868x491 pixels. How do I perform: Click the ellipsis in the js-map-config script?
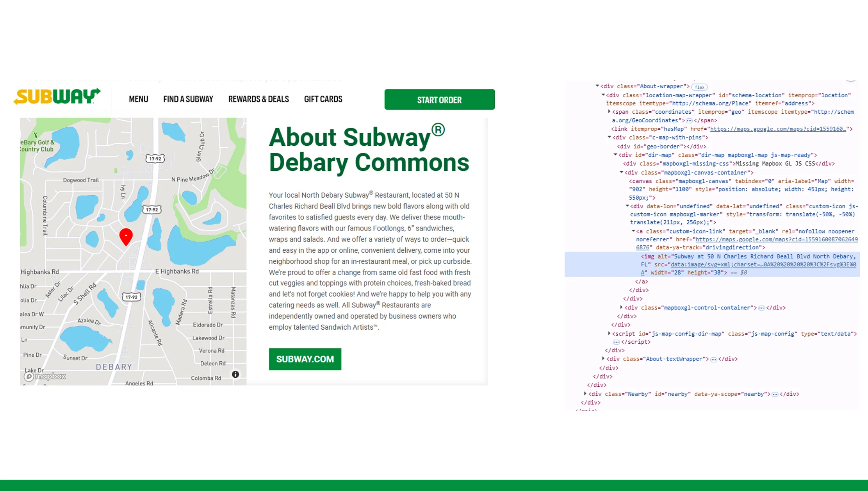coord(616,342)
